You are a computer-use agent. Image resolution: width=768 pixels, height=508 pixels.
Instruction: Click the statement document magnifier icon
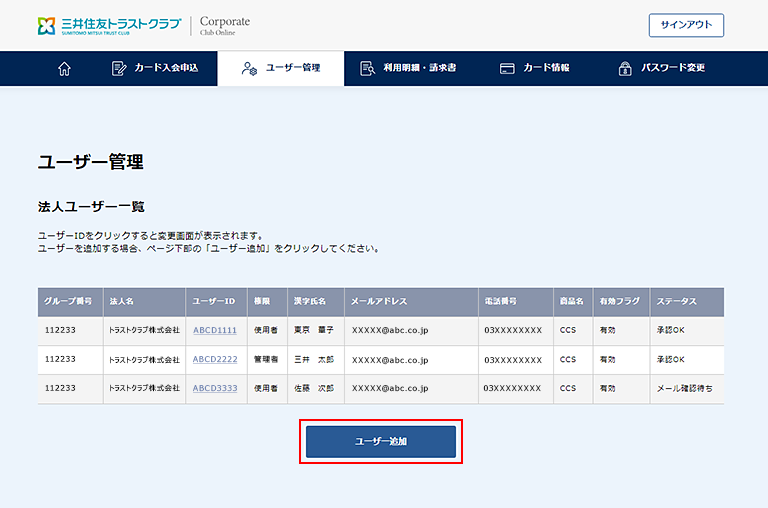pos(367,69)
